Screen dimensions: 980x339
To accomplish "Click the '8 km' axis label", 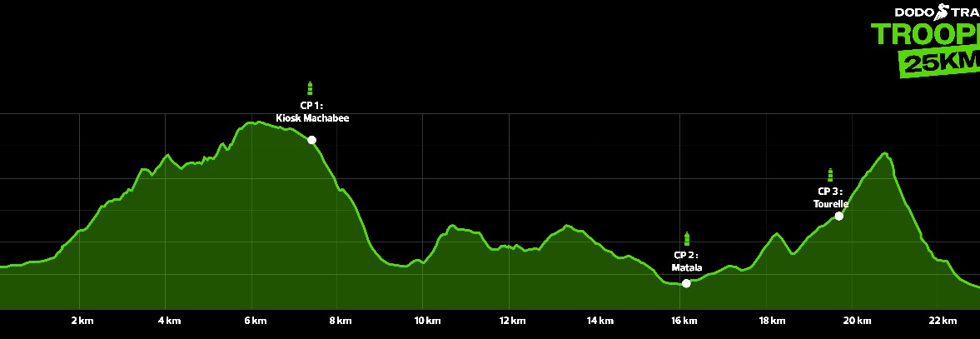I will (341, 321).
